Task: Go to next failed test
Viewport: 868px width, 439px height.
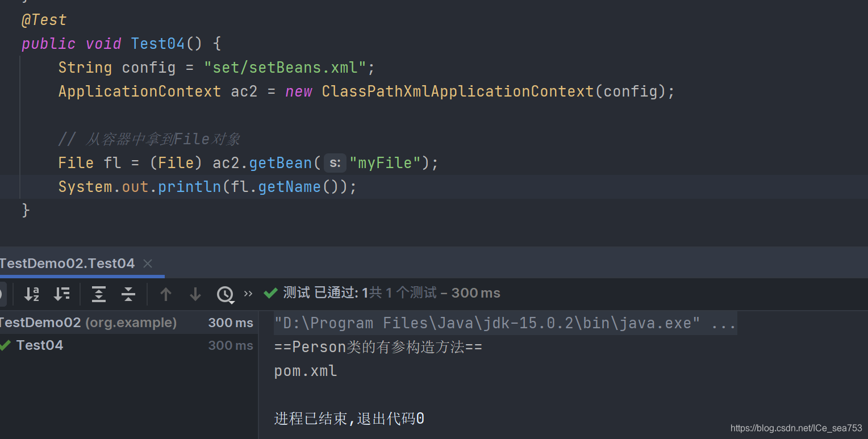Action: click(195, 294)
